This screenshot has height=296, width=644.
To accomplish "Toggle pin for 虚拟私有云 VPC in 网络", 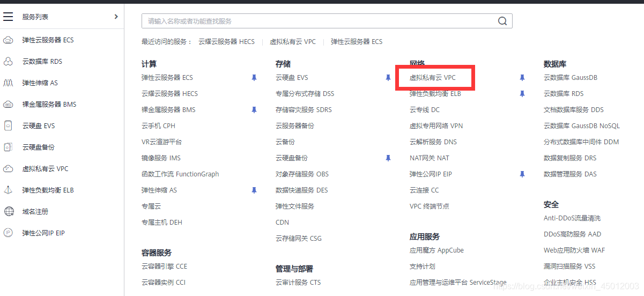I will coord(522,78).
